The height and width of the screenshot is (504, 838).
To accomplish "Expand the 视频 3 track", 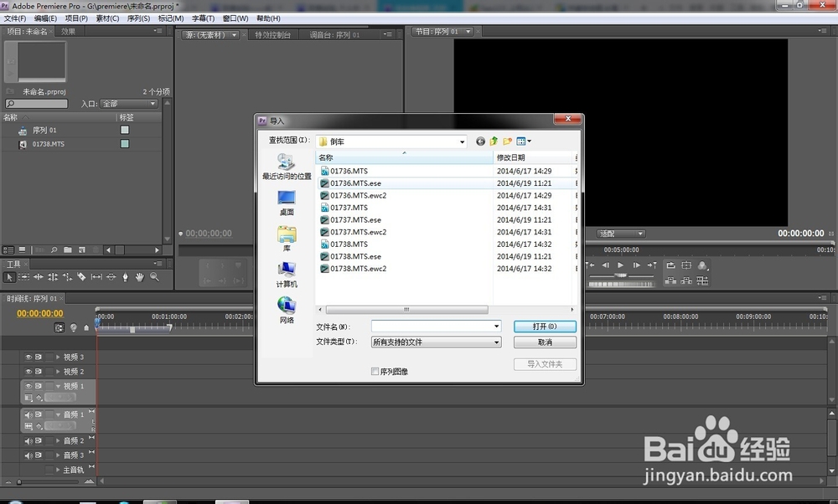I will tap(59, 357).
